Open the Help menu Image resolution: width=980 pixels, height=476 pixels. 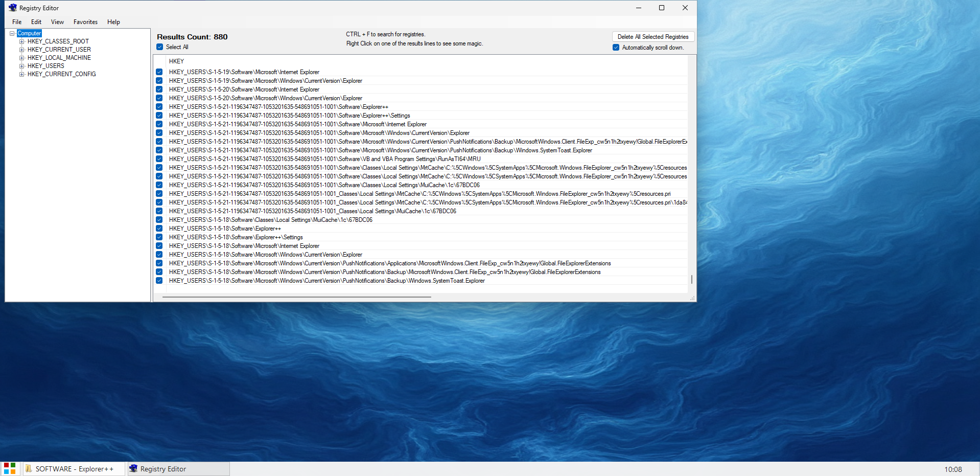pyautogui.click(x=113, y=21)
